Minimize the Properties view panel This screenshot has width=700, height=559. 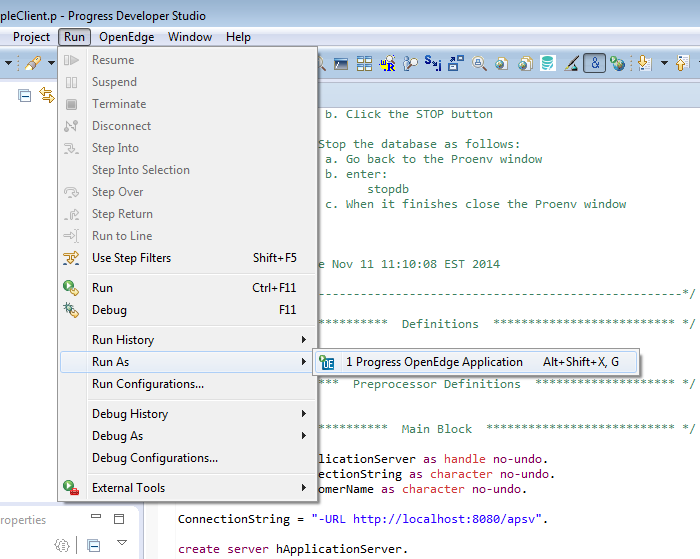click(x=96, y=517)
